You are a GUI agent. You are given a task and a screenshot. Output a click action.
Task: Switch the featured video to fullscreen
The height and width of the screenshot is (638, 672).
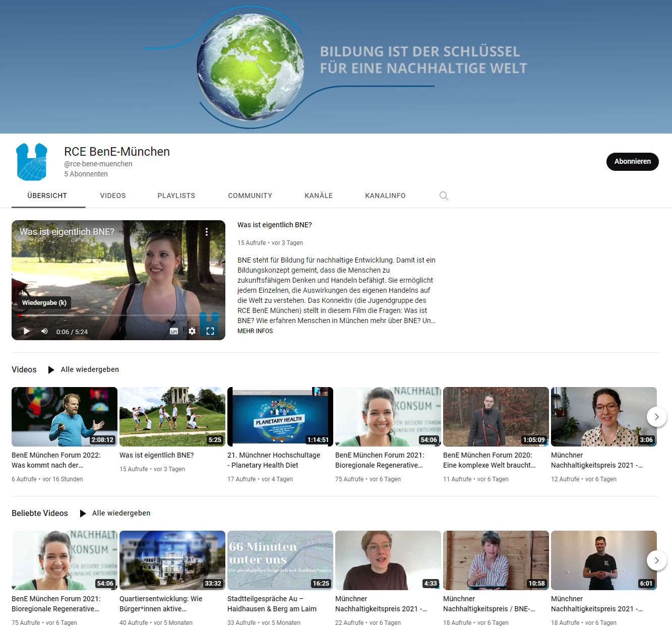[x=210, y=331]
